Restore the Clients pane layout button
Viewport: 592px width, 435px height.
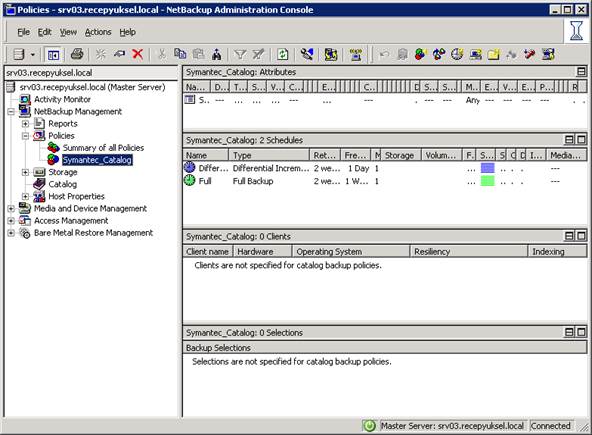(x=569, y=236)
